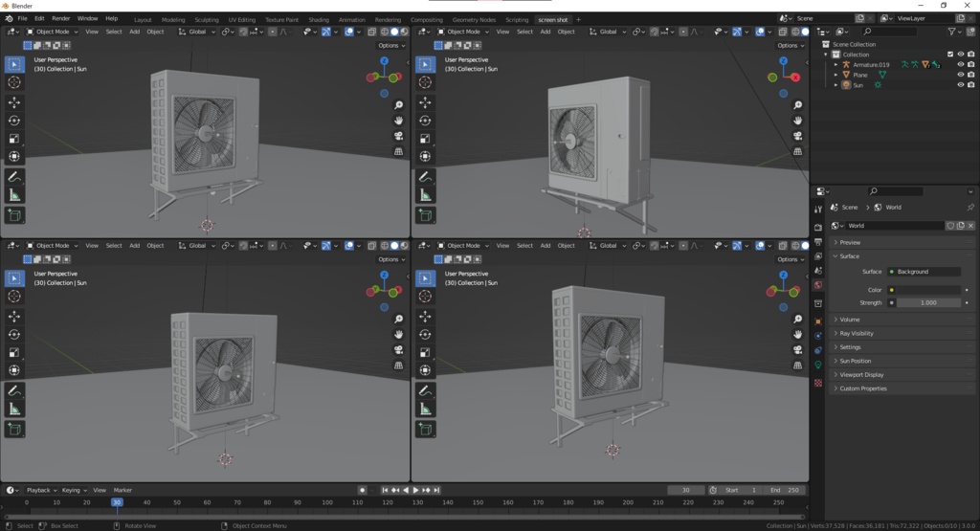Pin the properties editor context

point(970,208)
